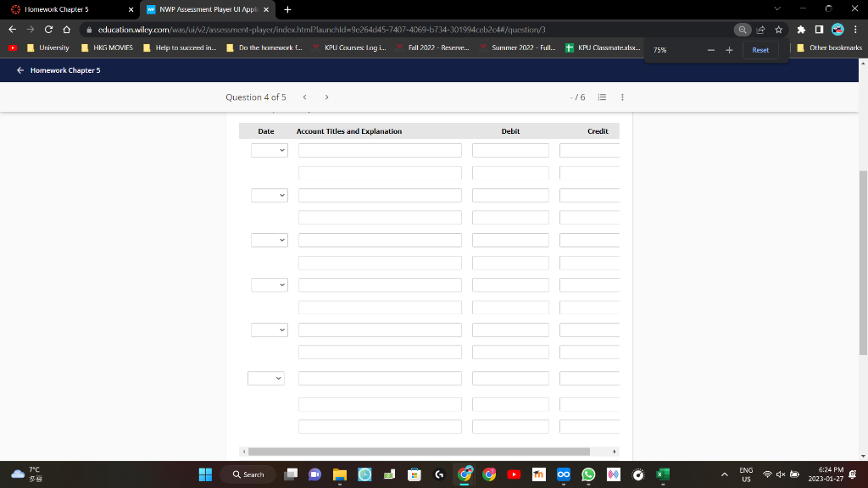Image resolution: width=868 pixels, height=488 pixels.
Task: Open clock and date in tray
Action: (825, 474)
